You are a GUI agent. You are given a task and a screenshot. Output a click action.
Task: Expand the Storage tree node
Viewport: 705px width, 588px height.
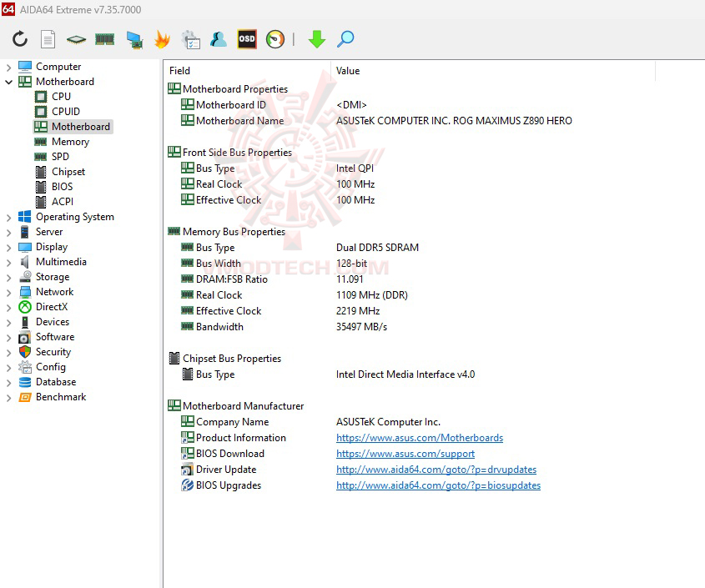pos(8,278)
